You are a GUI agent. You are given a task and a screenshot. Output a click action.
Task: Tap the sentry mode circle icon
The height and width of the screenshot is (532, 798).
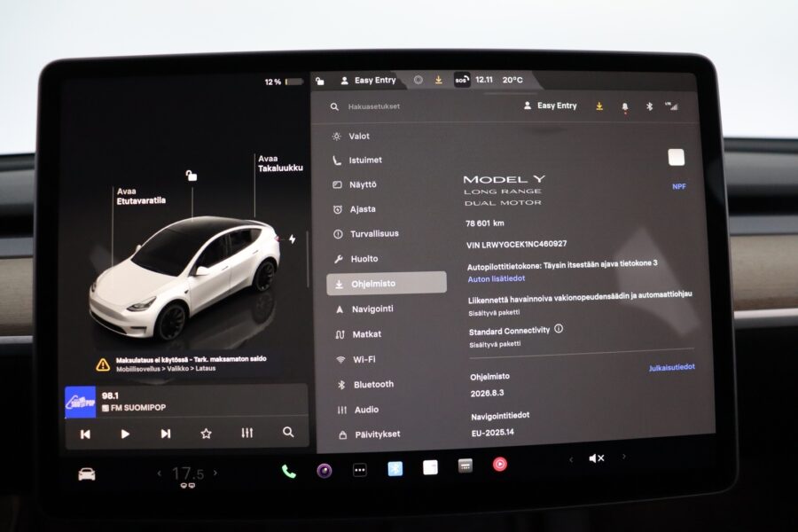click(419, 80)
